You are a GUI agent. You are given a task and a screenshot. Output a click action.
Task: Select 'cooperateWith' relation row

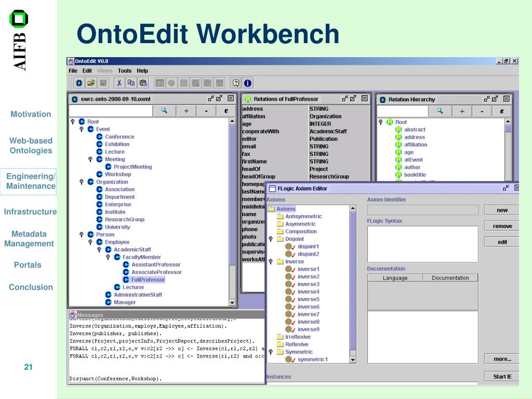click(x=305, y=131)
